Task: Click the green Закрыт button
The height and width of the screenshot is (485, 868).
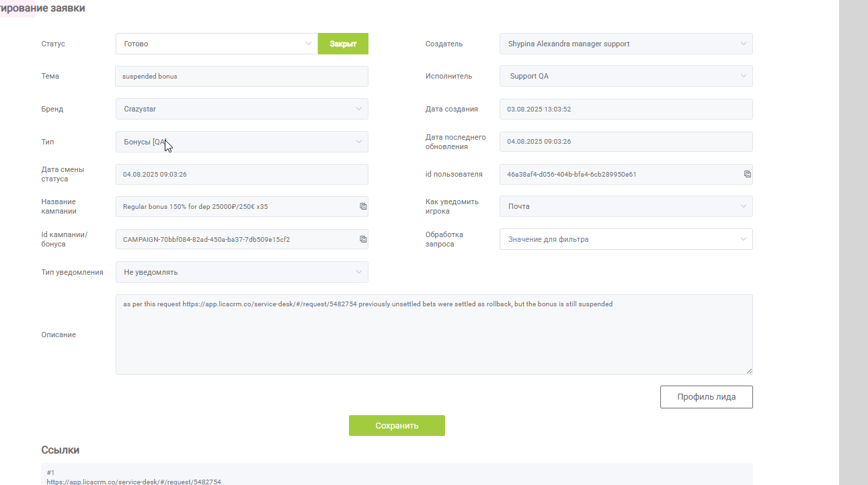Action: pos(343,44)
